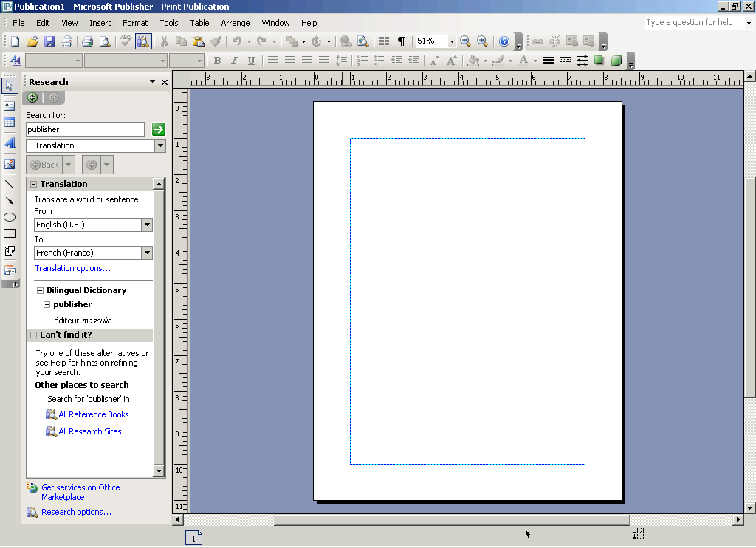The height and width of the screenshot is (548, 756).
Task: Collapse the Bilingual Dictionary section
Action: 41,290
